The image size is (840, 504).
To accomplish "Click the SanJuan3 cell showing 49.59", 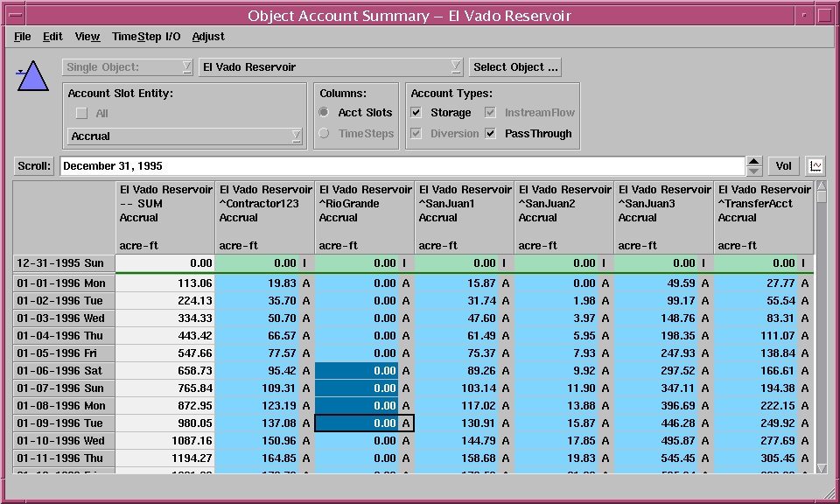I will point(664,283).
